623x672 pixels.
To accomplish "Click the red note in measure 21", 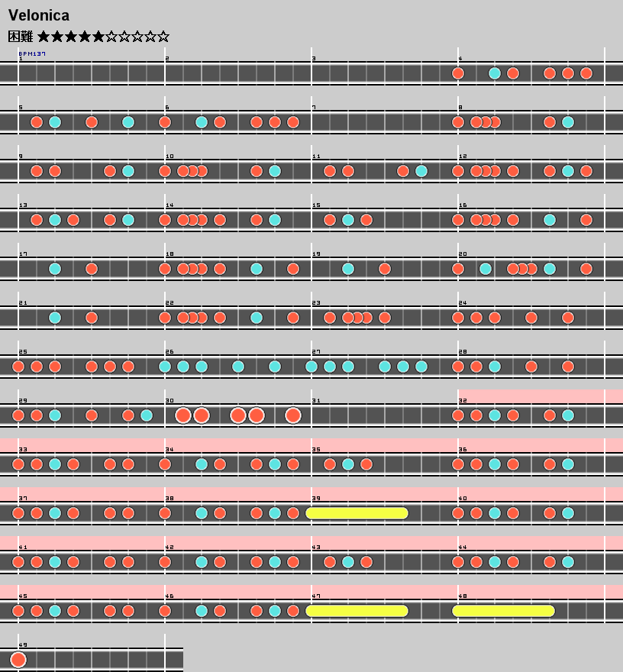I will tap(92, 318).
